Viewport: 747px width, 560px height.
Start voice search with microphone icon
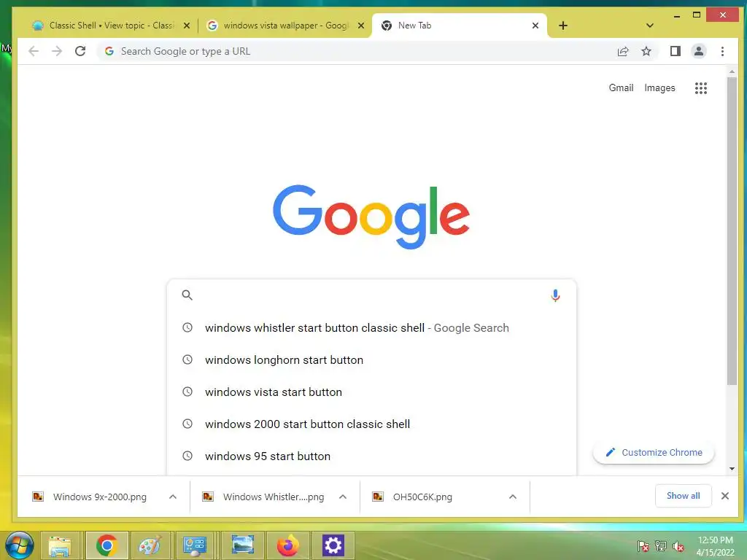555,295
